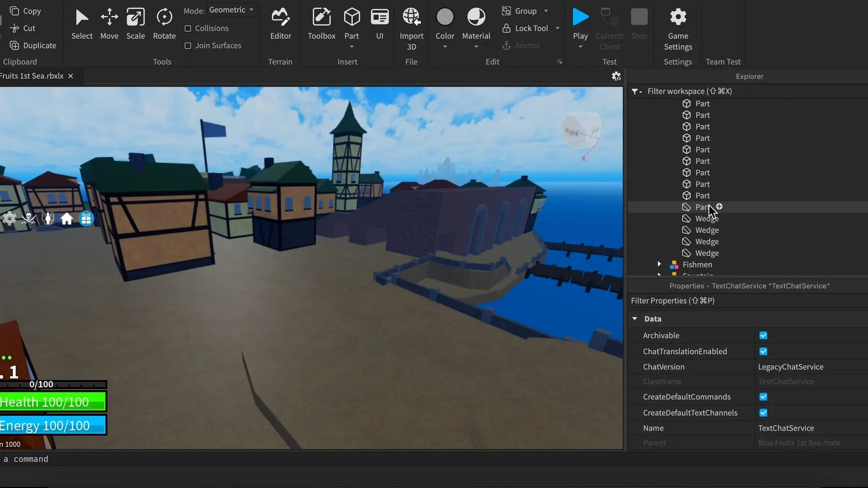Open the UI insert tool
Viewport: 868px width, 488px height.
[x=380, y=24]
